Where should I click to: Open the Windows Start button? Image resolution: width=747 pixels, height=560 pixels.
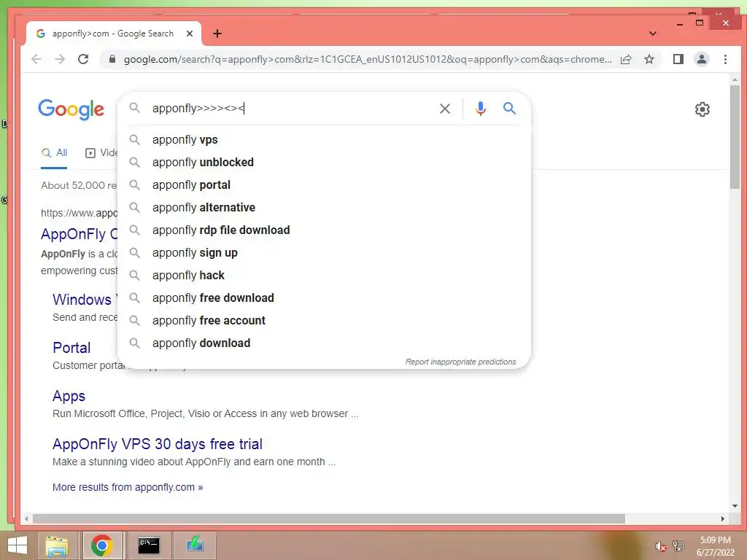pyautogui.click(x=18, y=545)
